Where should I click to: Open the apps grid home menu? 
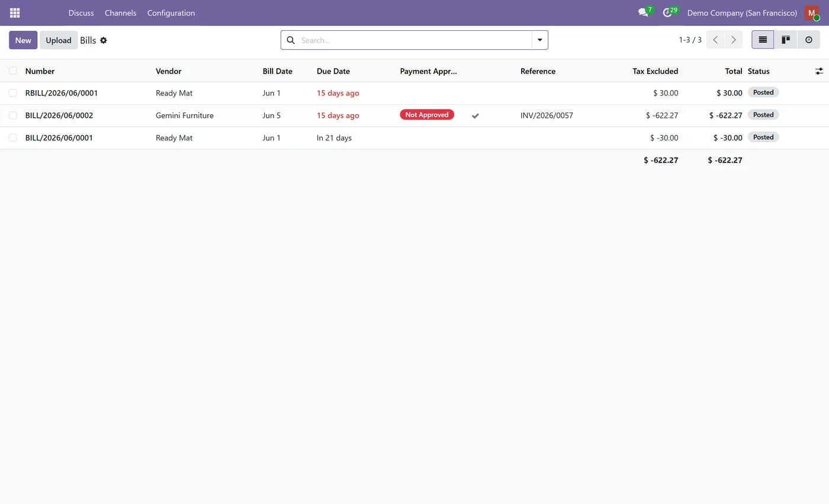click(15, 12)
